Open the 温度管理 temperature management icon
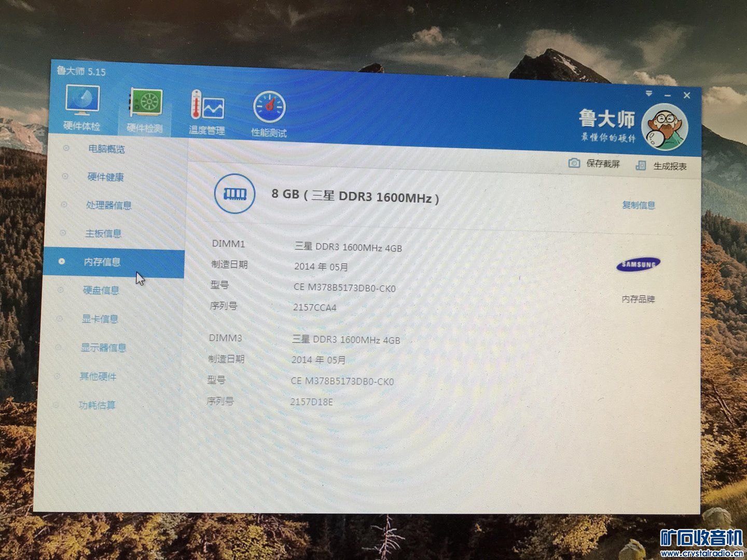The height and width of the screenshot is (560, 747). [207, 112]
